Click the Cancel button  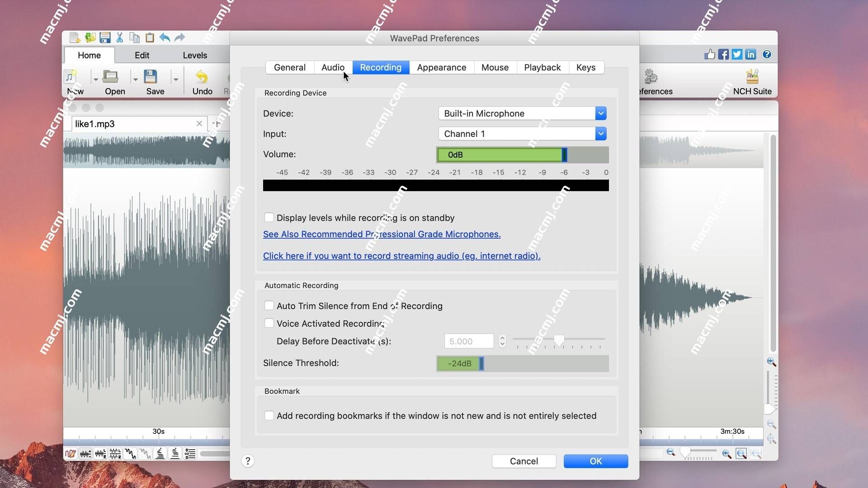524,461
